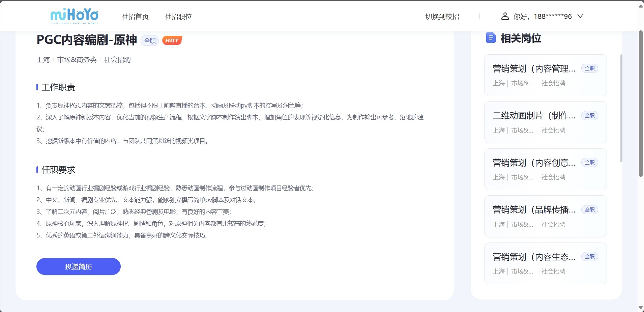
Task: Click the HOT badge beside job title
Action: click(x=172, y=40)
